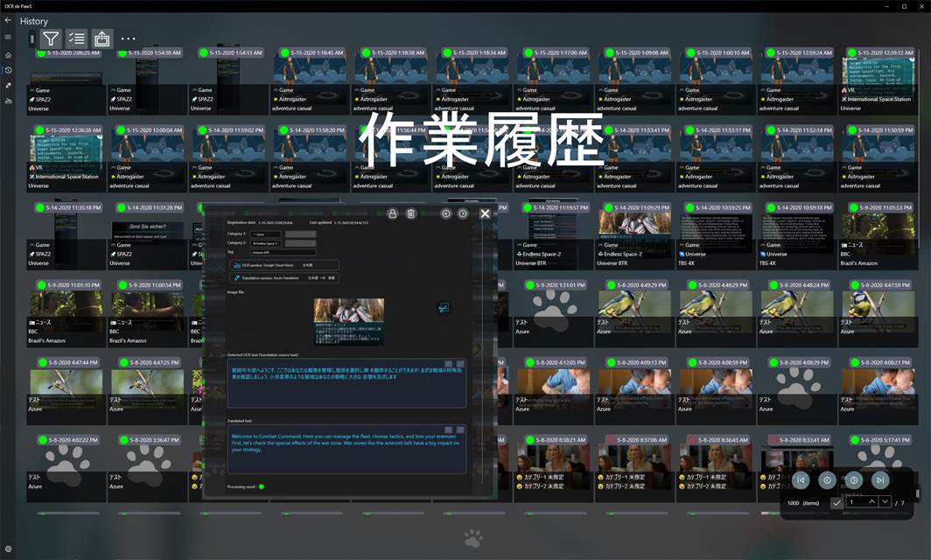Select History clock icon in sidebar
The image size is (931, 560).
click(x=8, y=70)
